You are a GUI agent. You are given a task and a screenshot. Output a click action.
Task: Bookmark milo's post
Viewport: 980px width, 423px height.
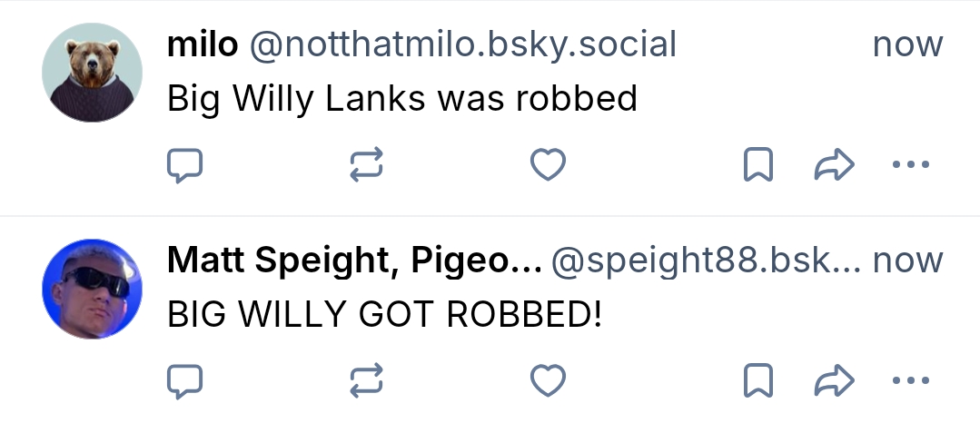[758, 165]
